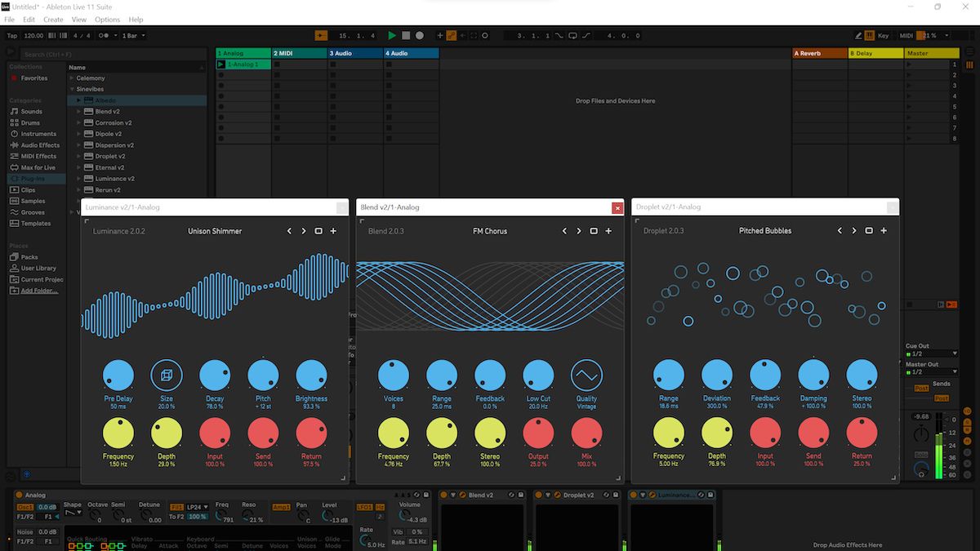
Task: Click the Quality Vintage icon in Blend
Action: pyautogui.click(x=586, y=375)
